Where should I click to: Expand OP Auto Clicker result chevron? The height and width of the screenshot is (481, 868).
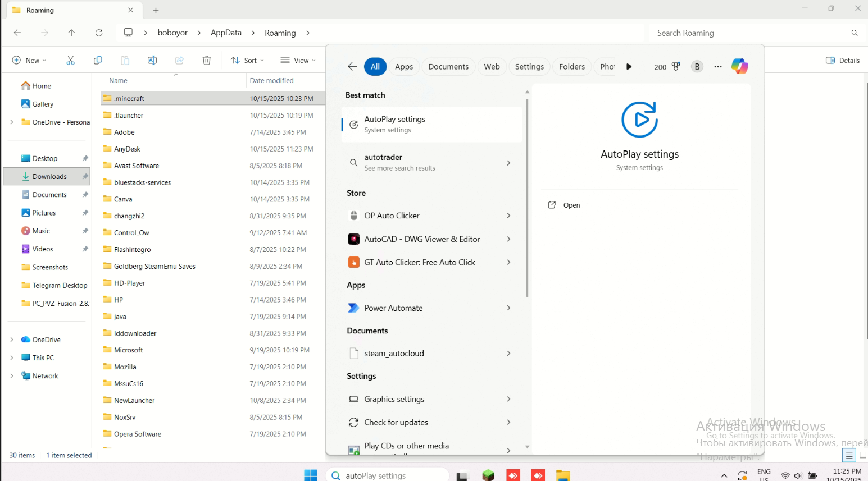[508, 216]
